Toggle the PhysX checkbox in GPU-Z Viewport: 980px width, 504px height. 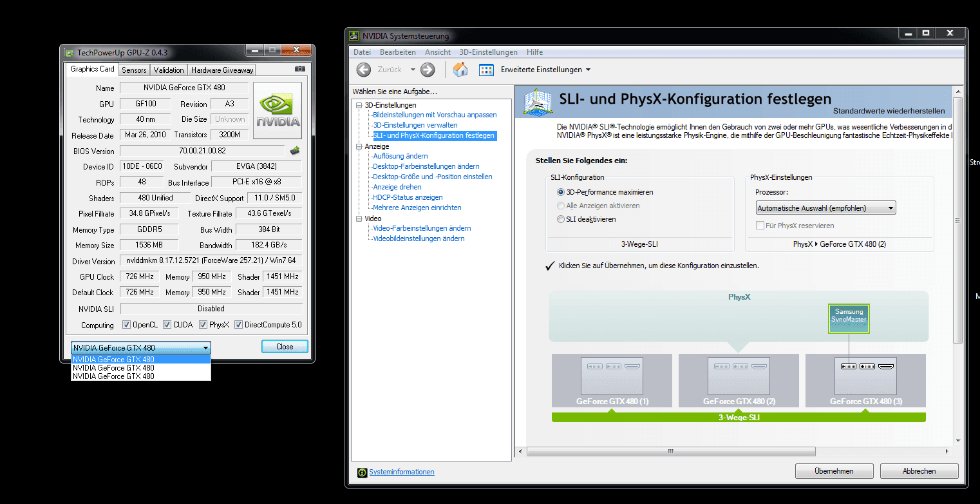(x=203, y=325)
